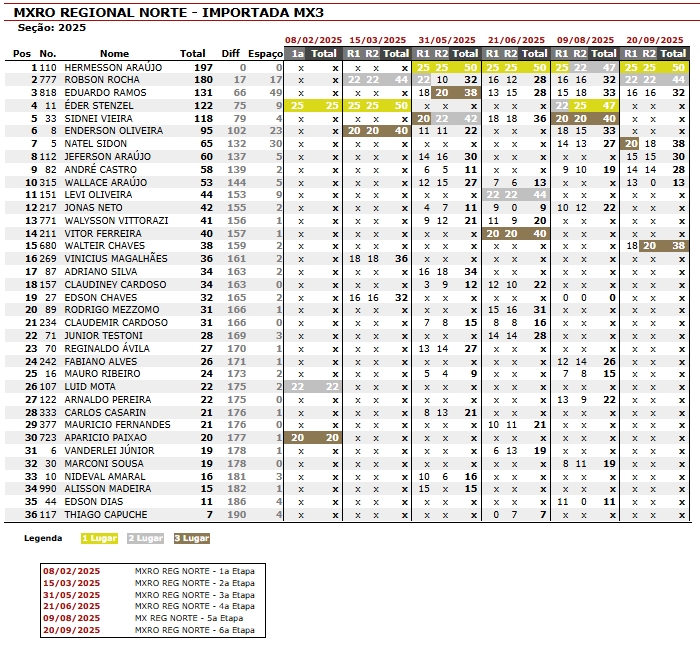700x647 pixels.
Task: Click 08/02/2025 date in the bottom stage list
Action: (x=70, y=570)
